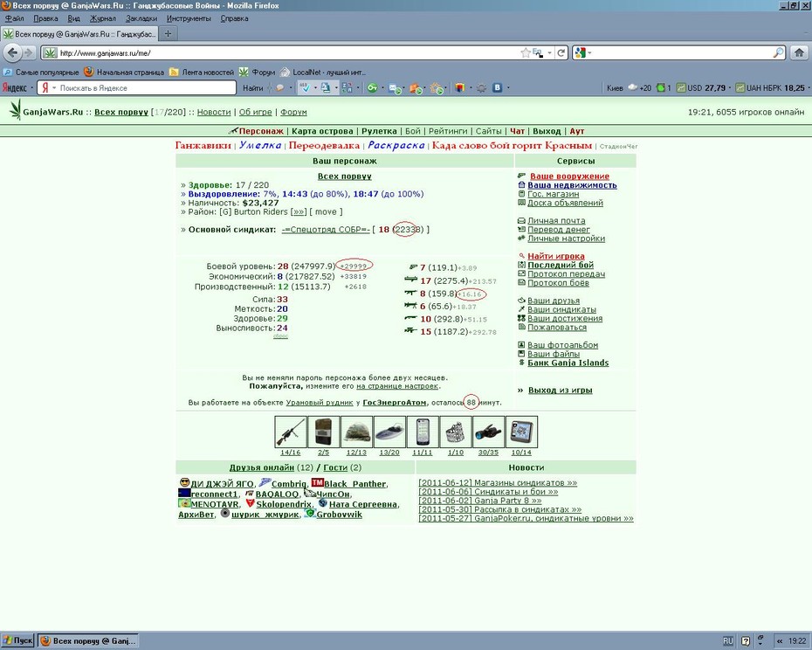Click the address bar URL field
This screenshot has height=650, width=812.
click(x=287, y=53)
